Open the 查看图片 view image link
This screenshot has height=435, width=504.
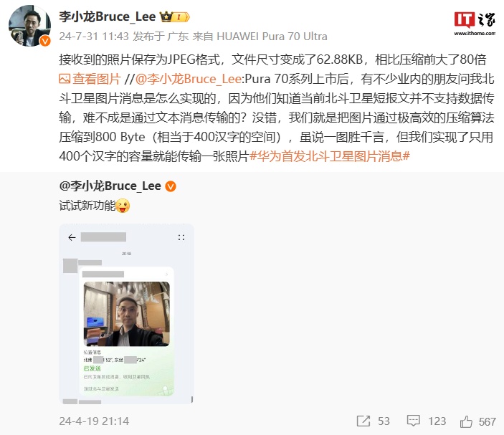[x=90, y=79]
